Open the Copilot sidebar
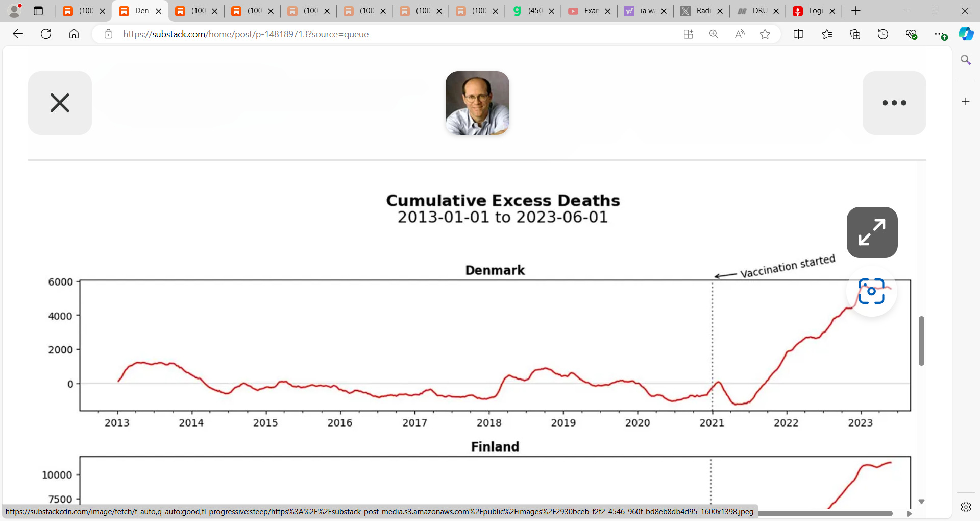 pyautogui.click(x=966, y=34)
